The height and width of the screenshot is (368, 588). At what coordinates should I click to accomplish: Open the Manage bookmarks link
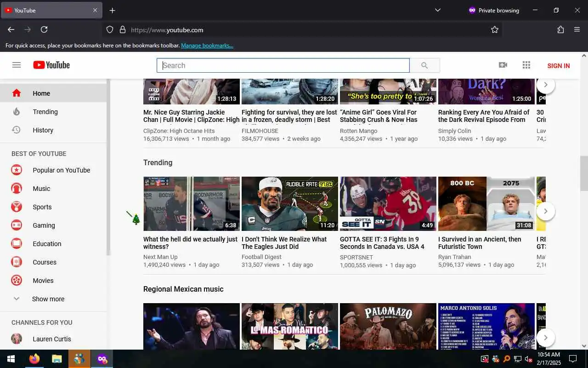pyautogui.click(x=207, y=46)
